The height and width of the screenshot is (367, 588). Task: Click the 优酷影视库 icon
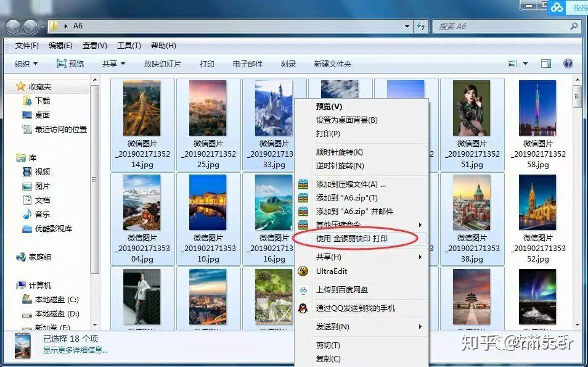coord(27,229)
